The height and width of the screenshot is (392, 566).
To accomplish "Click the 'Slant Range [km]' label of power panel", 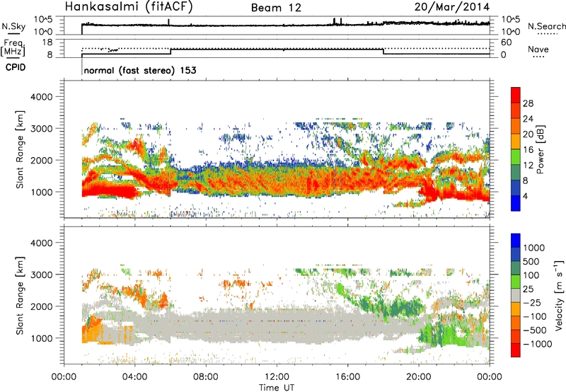I will (20, 149).
